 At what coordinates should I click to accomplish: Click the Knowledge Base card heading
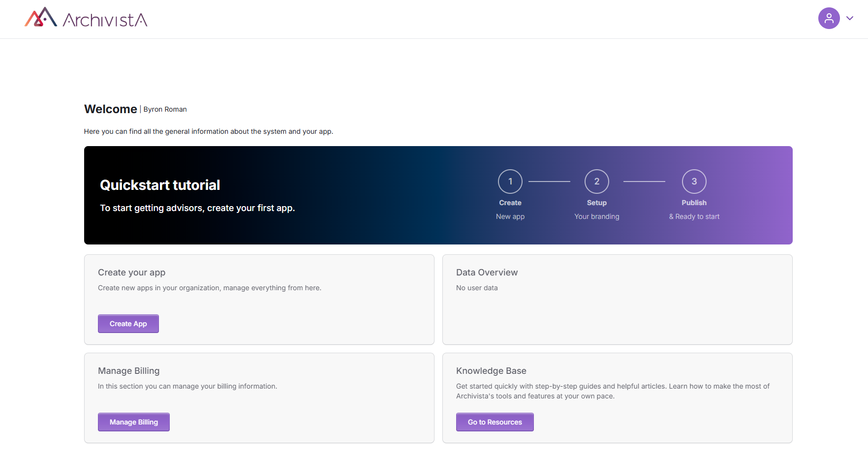click(491, 371)
